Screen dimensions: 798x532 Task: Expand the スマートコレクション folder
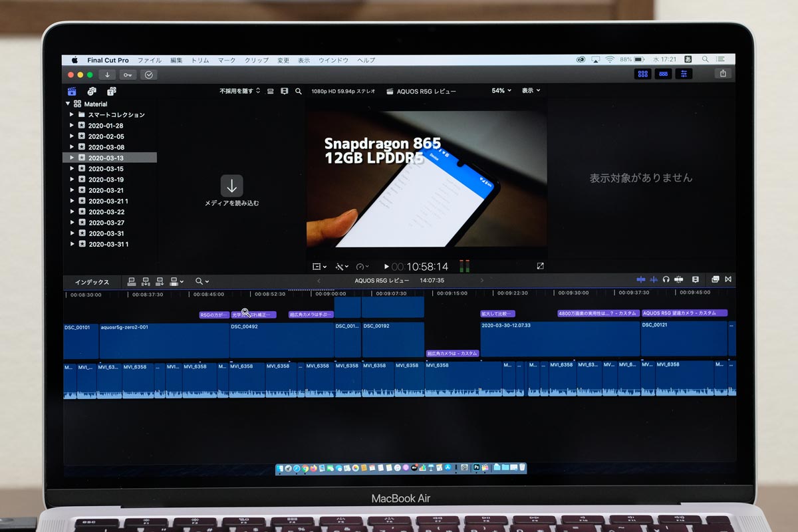click(72, 114)
